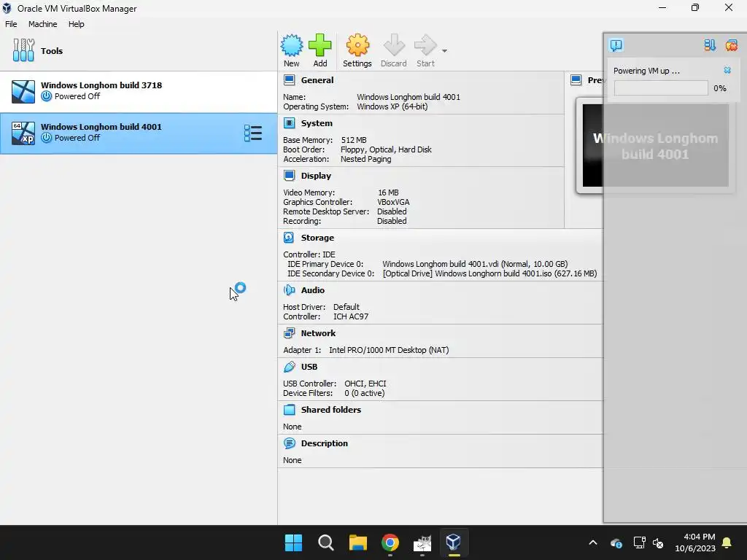Click the 'VBoxVGA' graphics controller value
This screenshot has height=560, width=747.
point(393,202)
